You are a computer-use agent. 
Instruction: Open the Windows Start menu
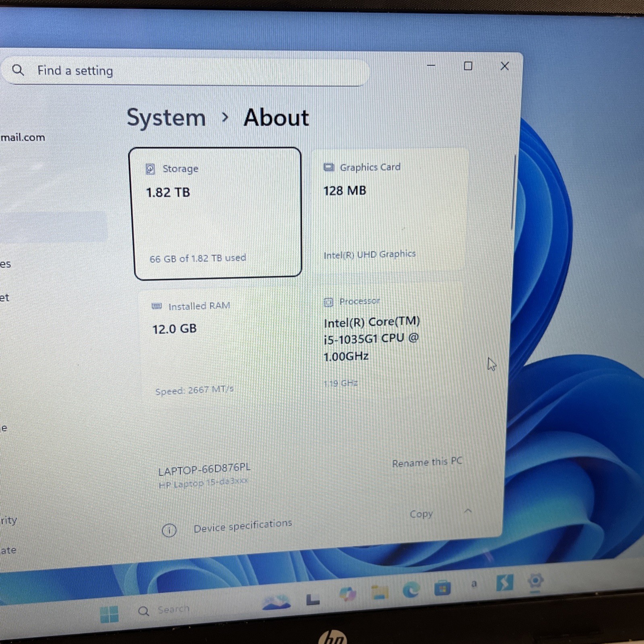point(109,614)
